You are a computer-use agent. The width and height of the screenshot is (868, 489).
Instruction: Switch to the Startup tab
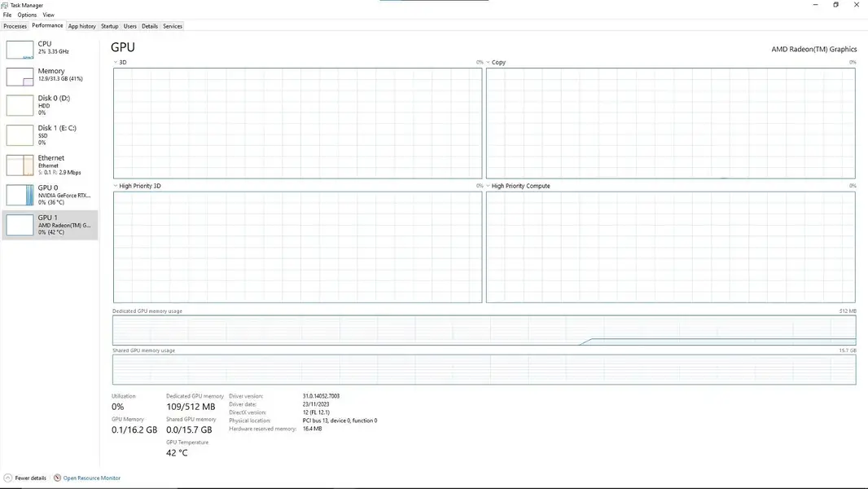[110, 26]
